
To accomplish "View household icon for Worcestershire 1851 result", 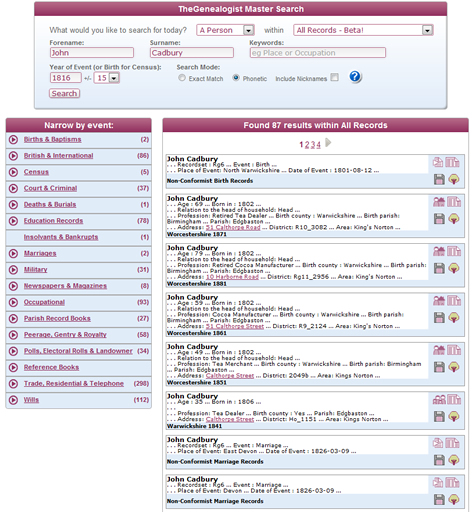I will pyautogui.click(x=439, y=350).
